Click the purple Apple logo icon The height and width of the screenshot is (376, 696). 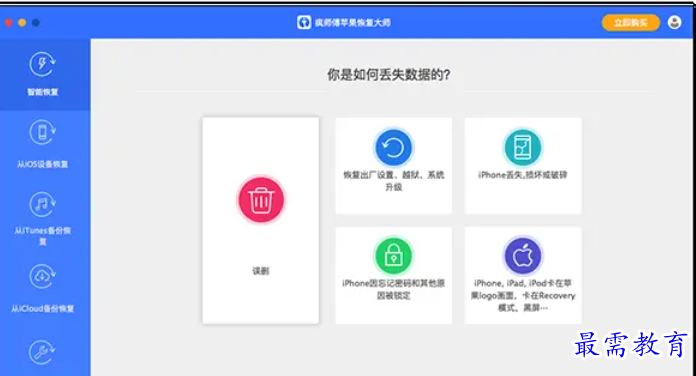click(x=523, y=256)
